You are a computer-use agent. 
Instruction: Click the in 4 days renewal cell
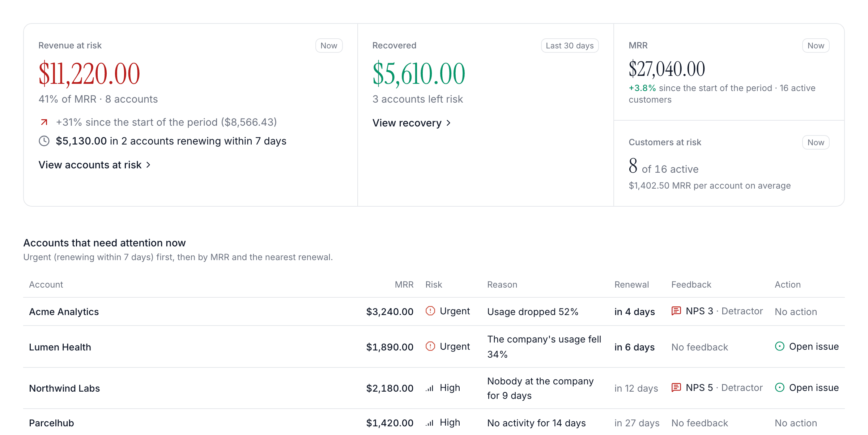(x=635, y=312)
